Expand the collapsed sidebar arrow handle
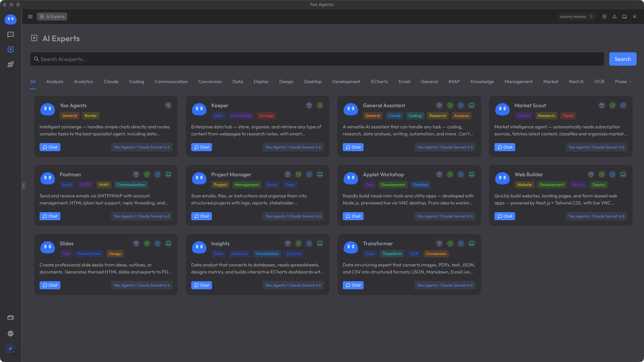This screenshot has height=362, width=644. 23,186
